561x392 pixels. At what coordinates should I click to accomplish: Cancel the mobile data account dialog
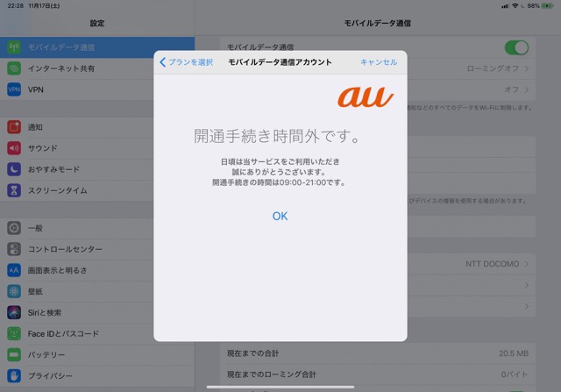tap(379, 62)
